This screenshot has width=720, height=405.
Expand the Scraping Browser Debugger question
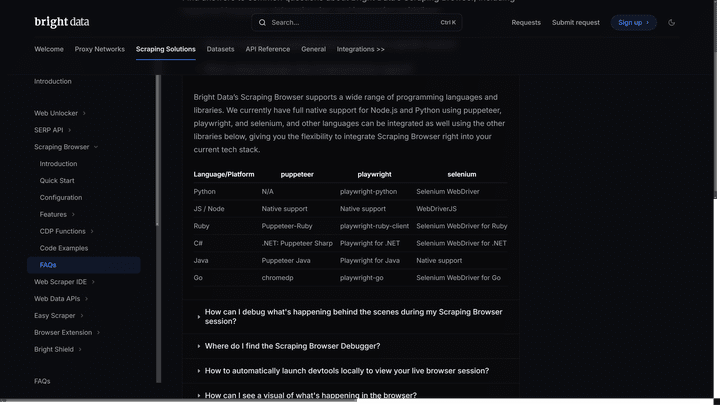point(351,346)
